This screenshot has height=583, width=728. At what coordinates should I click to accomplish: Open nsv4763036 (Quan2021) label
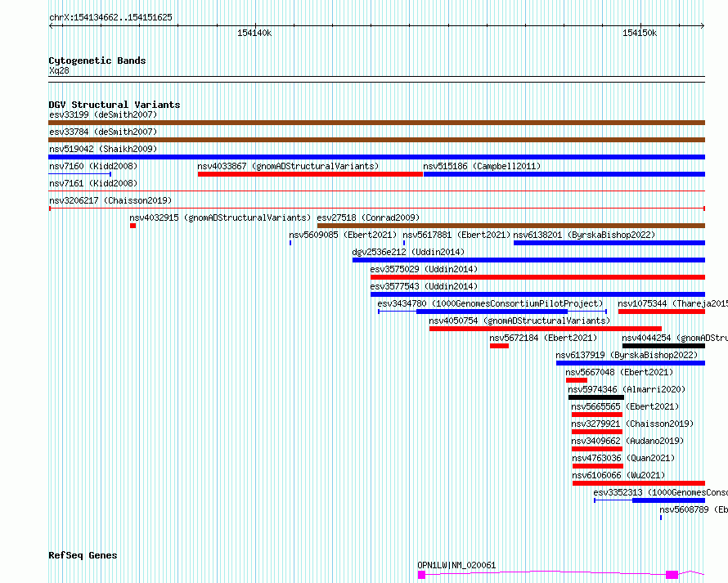(x=623, y=458)
